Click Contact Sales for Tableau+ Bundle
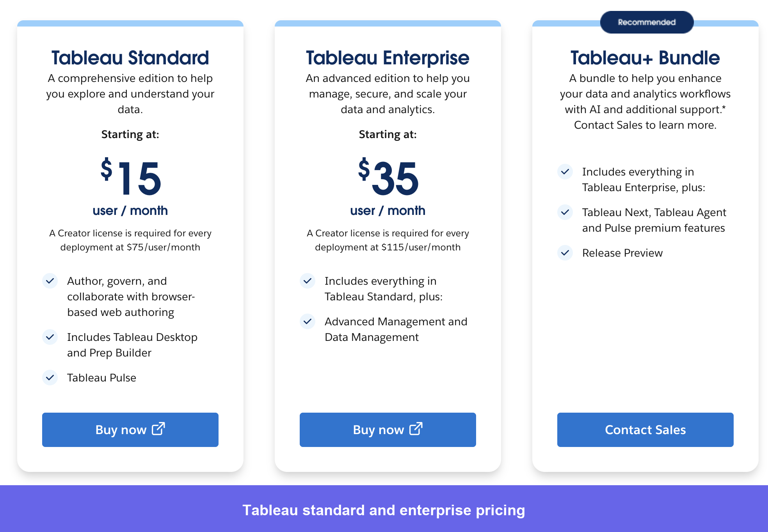Image resolution: width=768 pixels, height=532 pixels. coord(645,429)
